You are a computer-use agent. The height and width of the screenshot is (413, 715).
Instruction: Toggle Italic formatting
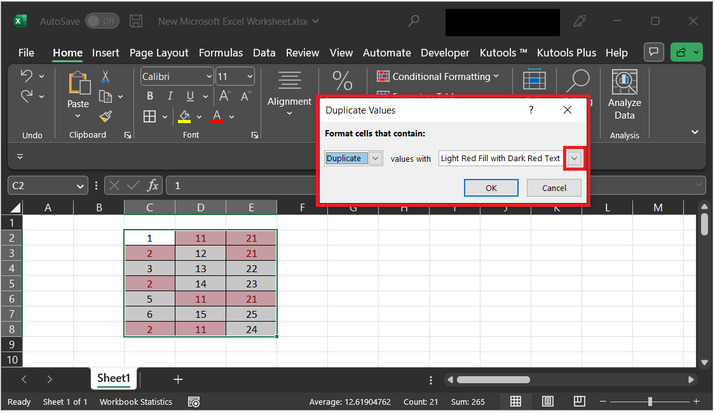(x=170, y=96)
